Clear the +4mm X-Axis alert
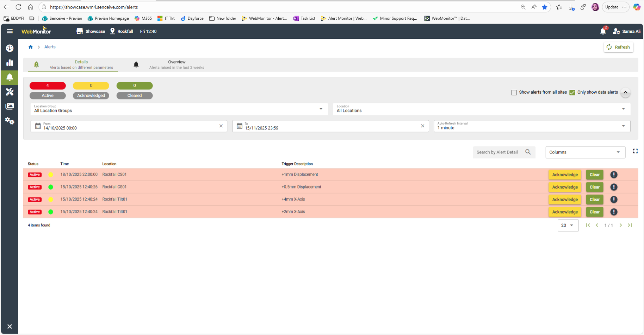Viewport: 644px width, 335px height. point(594,200)
